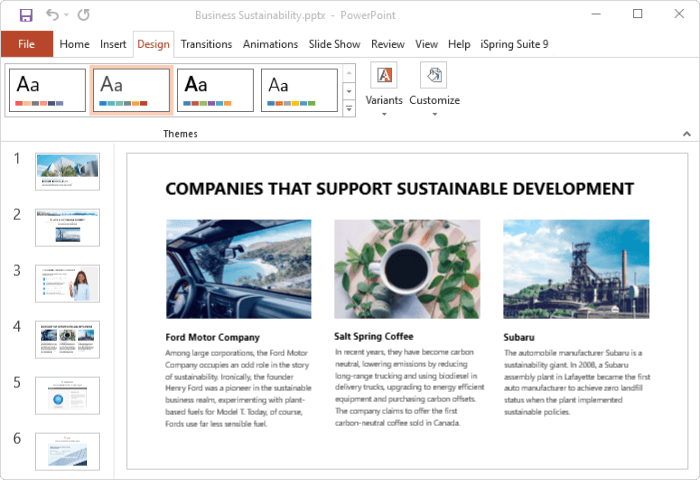Switch to the Insert tab
The width and height of the screenshot is (700, 480).
113,44
